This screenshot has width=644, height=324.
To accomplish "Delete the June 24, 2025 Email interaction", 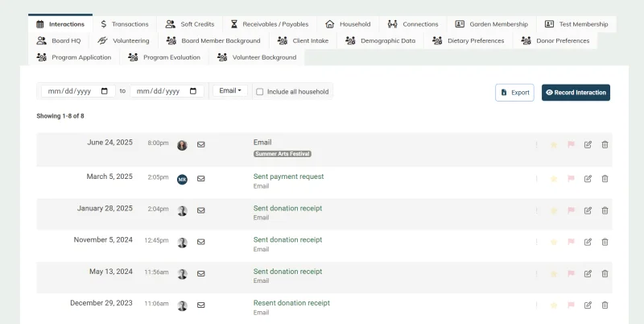I will (x=605, y=145).
